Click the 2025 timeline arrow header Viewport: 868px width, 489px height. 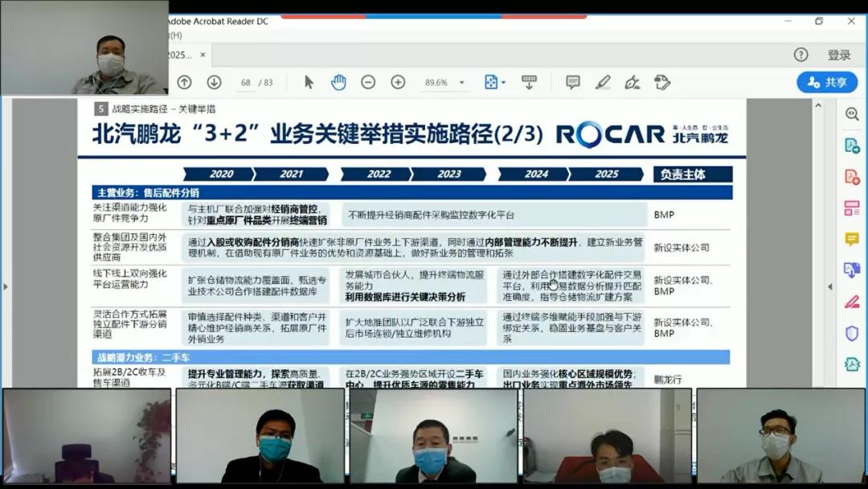tap(607, 174)
